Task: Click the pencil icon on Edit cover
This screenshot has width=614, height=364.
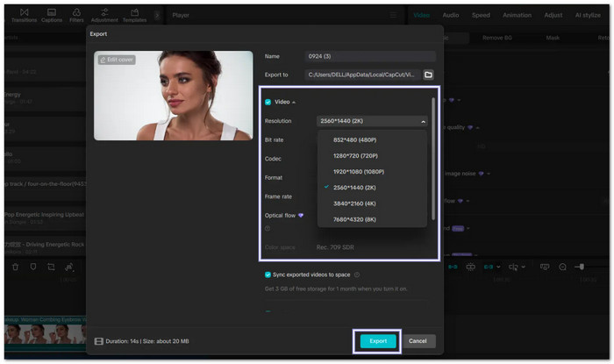Action: click(103, 60)
